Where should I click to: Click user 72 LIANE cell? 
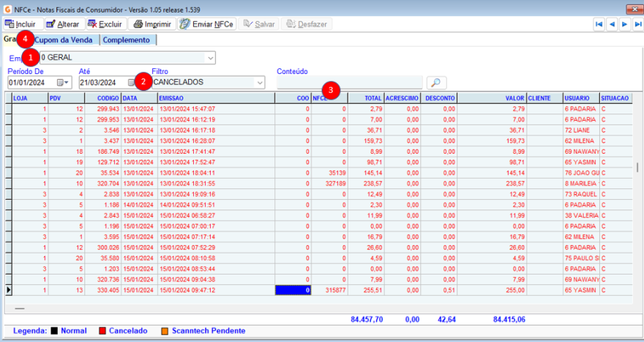coord(581,130)
